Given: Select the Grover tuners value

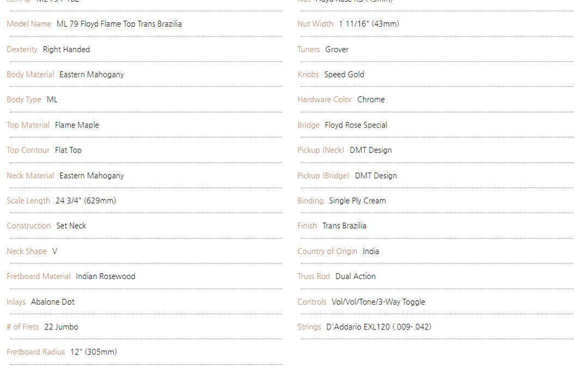Looking at the screenshot, I should [x=337, y=50].
